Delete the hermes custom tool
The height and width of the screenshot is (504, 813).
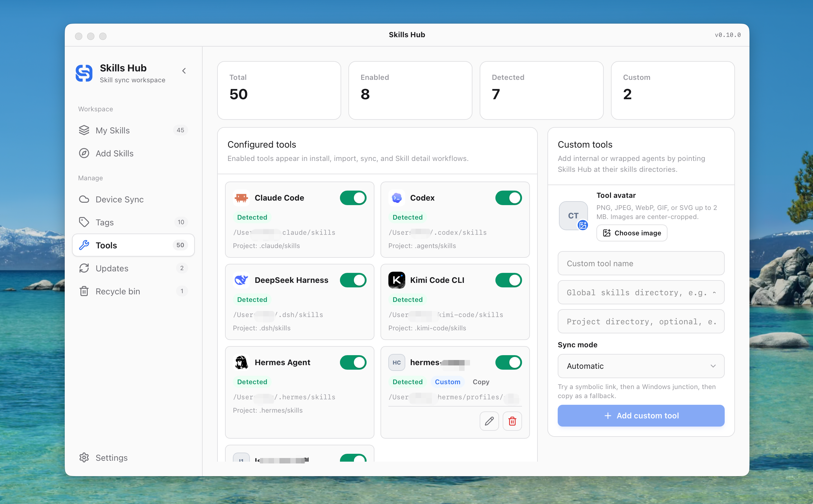click(512, 421)
